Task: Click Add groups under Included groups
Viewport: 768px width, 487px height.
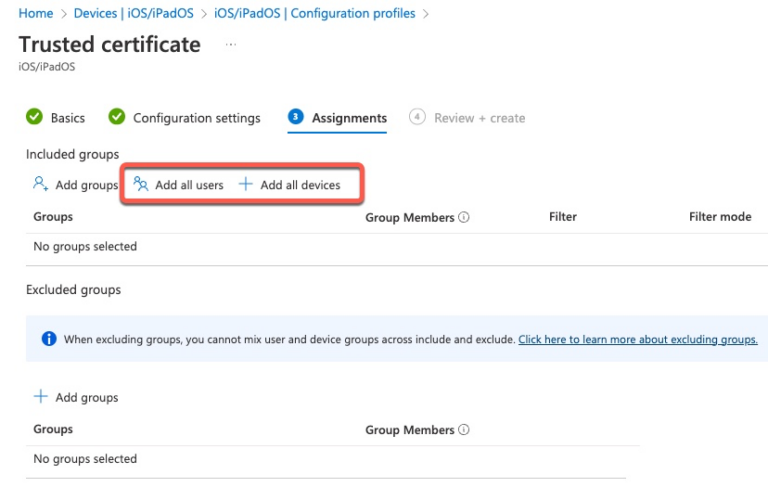Action: [x=76, y=185]
